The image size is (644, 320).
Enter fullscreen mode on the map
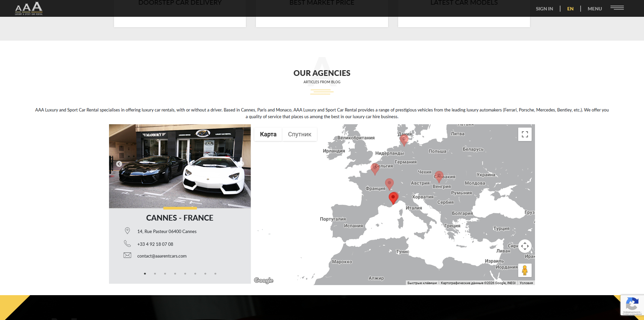coord(525,134)
